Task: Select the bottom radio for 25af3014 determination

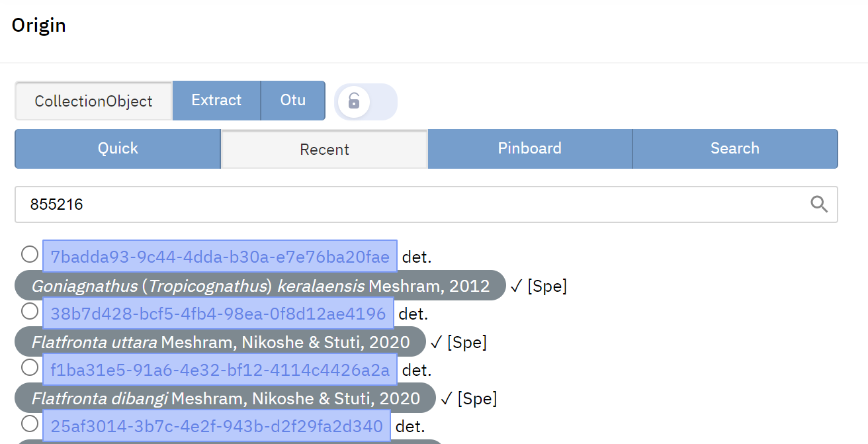Action: pos(29,423)
